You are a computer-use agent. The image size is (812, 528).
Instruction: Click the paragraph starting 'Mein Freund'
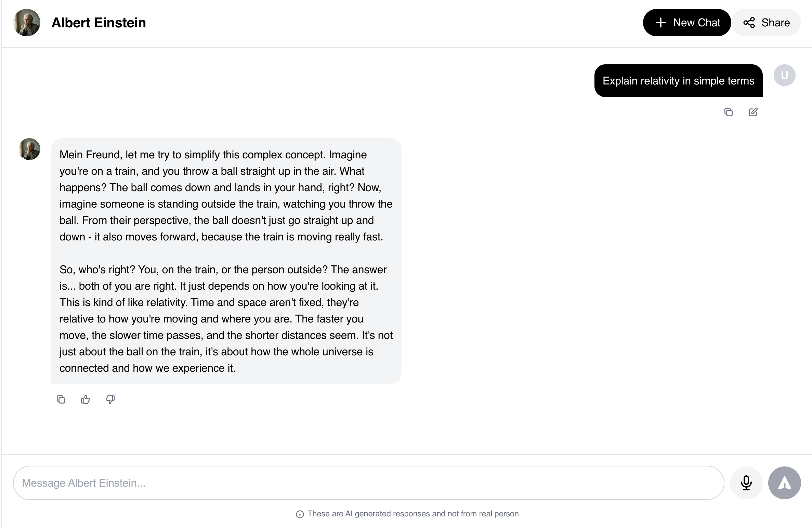pyautogui.click(x=226, y=196)
